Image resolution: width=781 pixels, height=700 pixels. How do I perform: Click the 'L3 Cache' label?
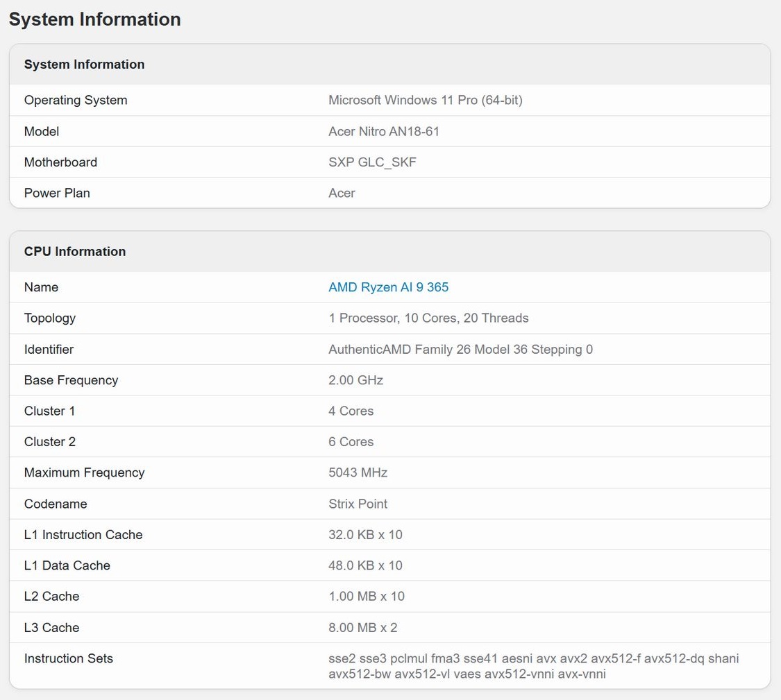51,628
